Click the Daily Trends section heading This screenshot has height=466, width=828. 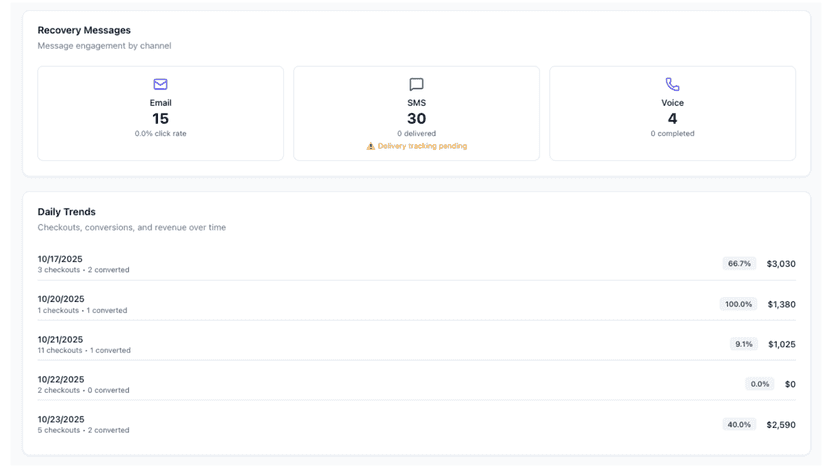coord(67,212)
